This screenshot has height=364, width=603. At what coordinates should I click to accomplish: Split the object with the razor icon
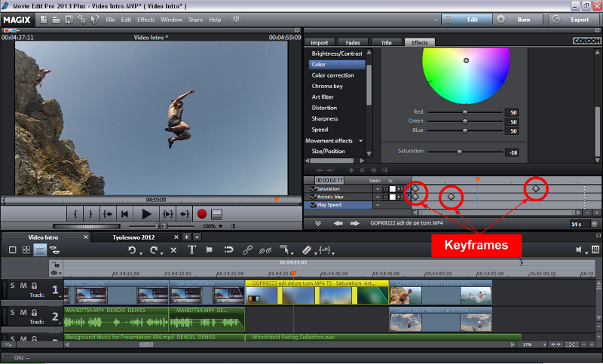click(307, 250)
